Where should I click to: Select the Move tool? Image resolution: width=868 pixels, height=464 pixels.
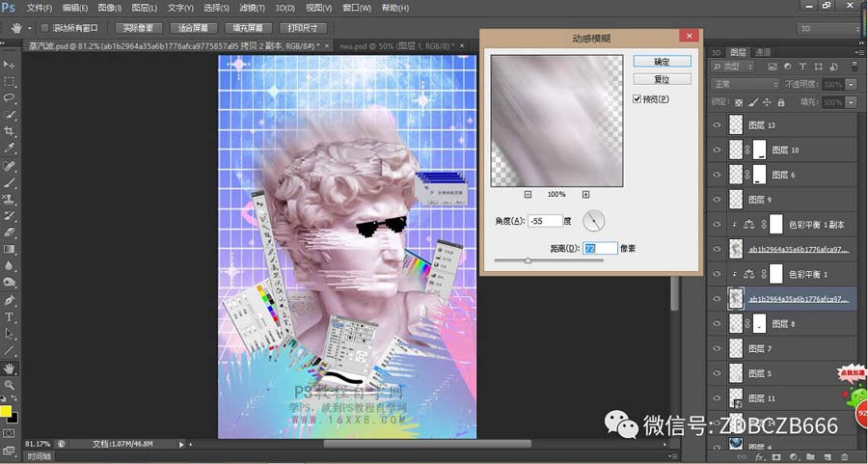[x=9, y=65]
